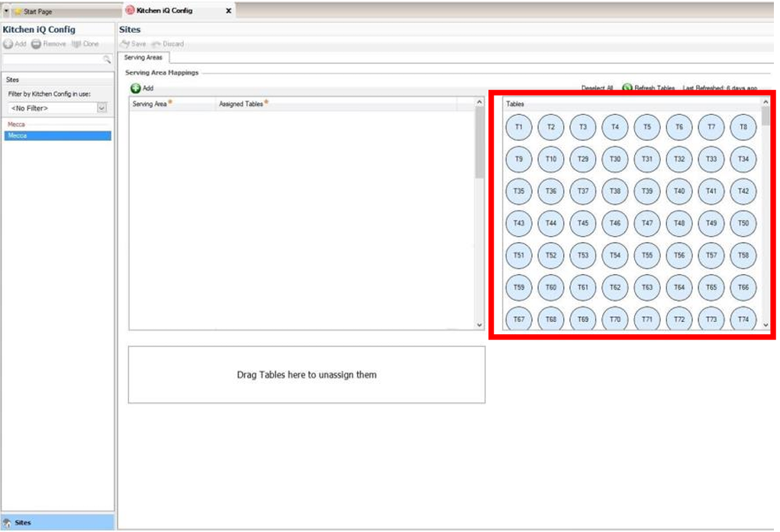Open tab list dropdown arrow beside Start Page
The image size is (780, 532).
(7, 11)
